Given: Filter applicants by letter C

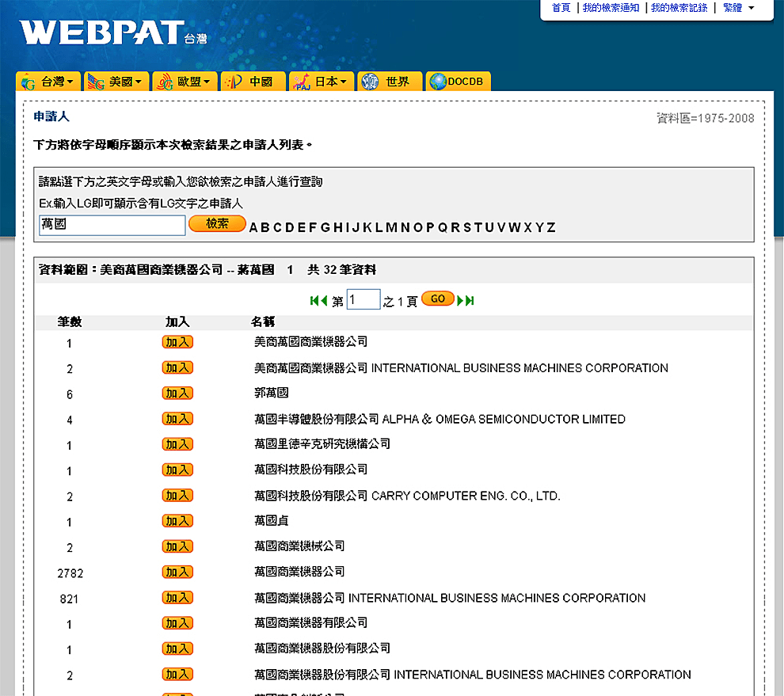Looking at the screenshot, I should click(277, 228).
